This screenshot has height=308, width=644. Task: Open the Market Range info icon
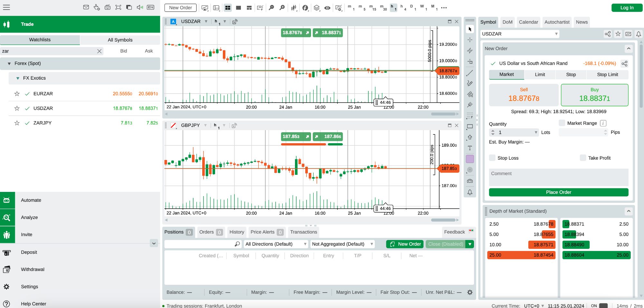coord(603,123)
